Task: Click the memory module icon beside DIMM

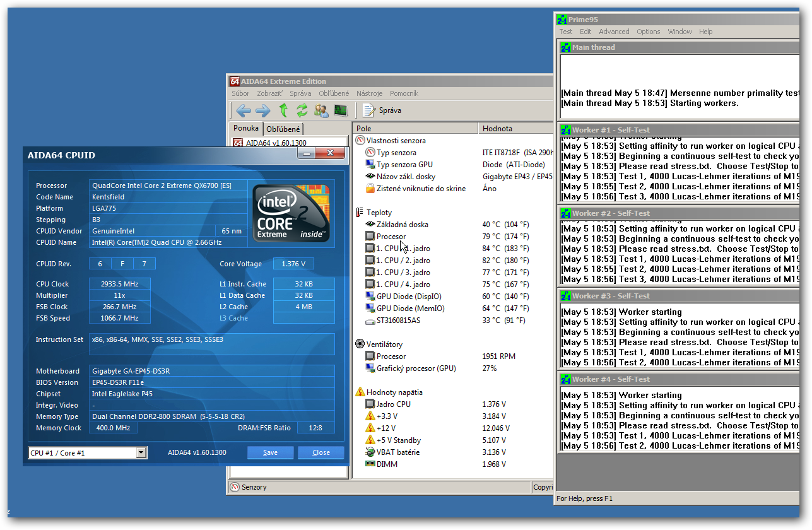Action: (370, 464)
